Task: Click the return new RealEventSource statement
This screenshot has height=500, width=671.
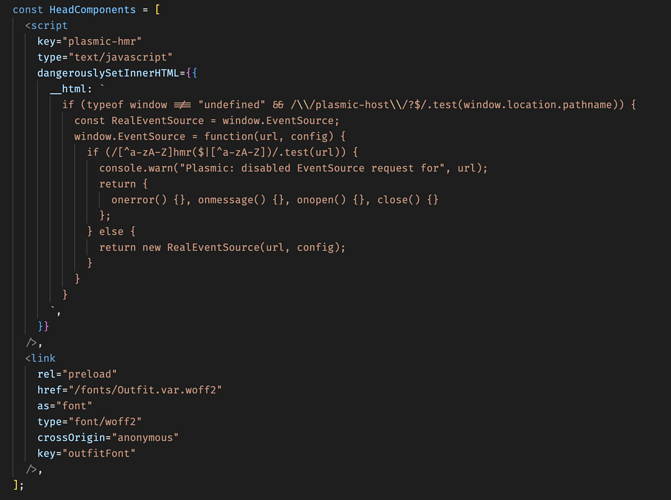Action: pos(222,247)
